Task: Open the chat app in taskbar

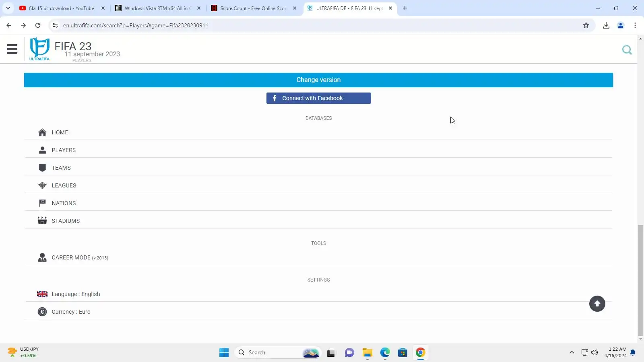Action: click(x=349, y=353)
